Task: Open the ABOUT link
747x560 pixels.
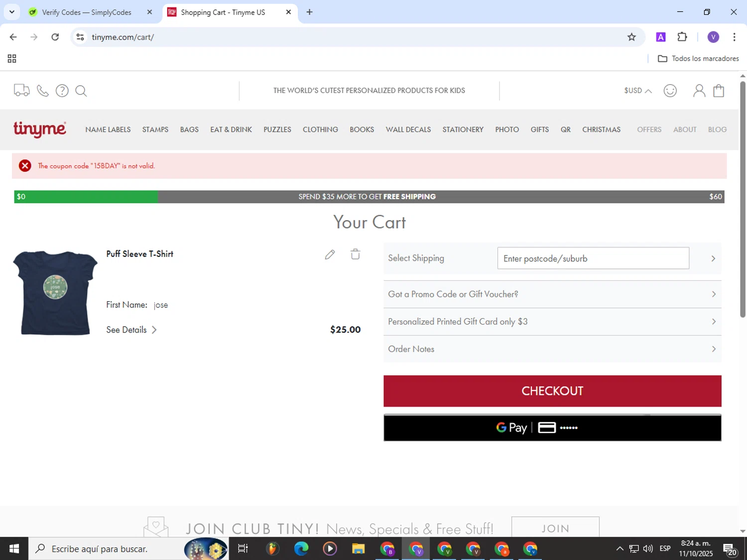Action: [x=685, y=129]
